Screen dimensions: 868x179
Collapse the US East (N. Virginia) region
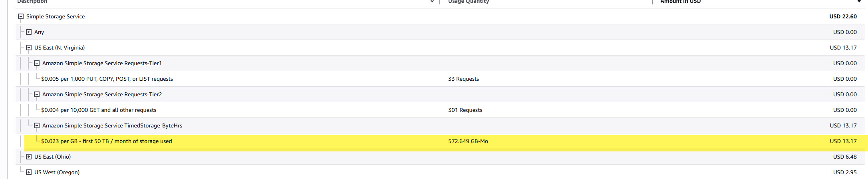point(29,48)
